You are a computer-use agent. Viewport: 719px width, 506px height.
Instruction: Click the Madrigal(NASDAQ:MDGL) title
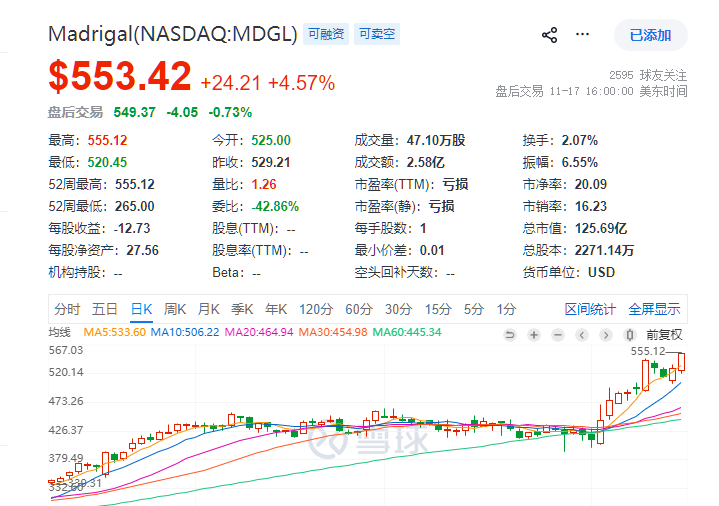(x=173, y=34)
